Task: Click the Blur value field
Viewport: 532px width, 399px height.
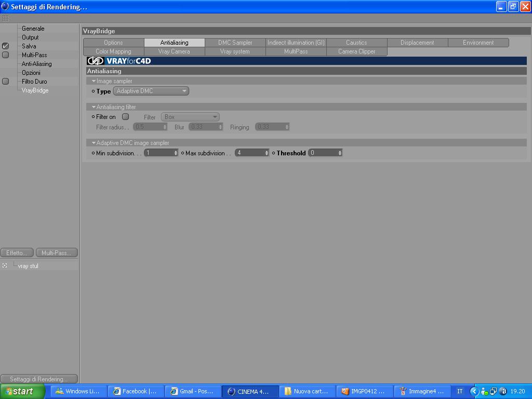Action: [x=204, y=127]
